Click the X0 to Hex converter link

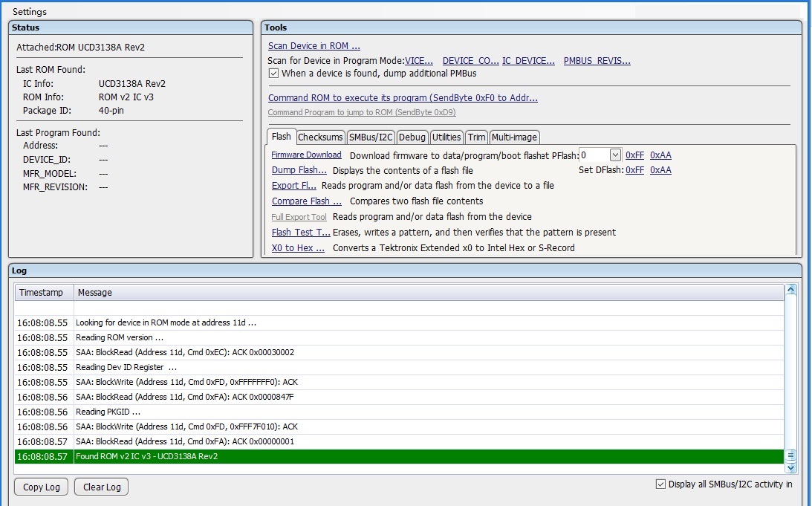[298, 248]
